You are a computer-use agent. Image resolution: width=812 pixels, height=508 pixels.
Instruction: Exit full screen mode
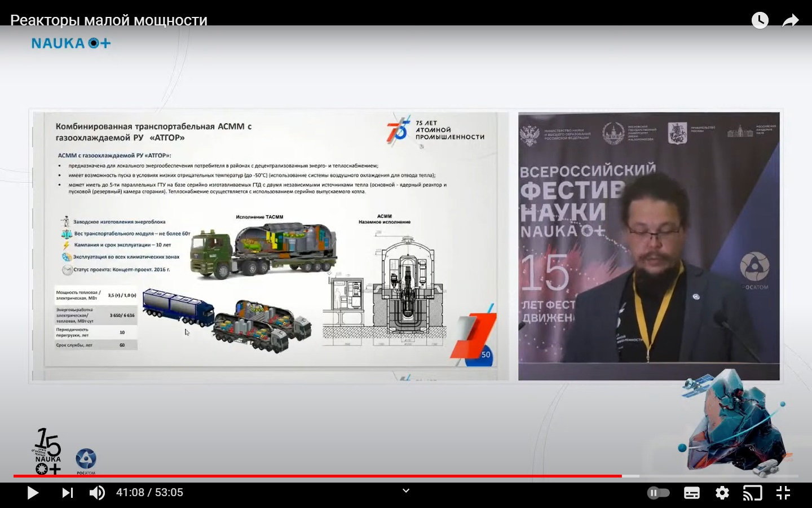783,493
